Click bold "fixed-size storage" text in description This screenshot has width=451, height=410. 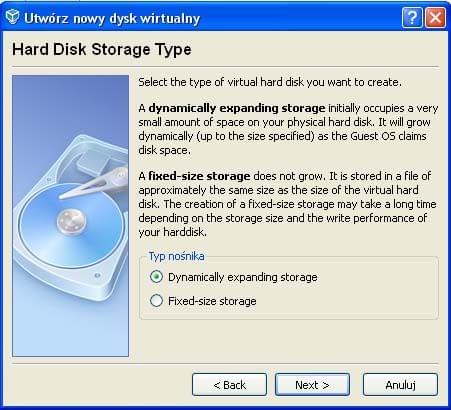click(x=199, y=176)
